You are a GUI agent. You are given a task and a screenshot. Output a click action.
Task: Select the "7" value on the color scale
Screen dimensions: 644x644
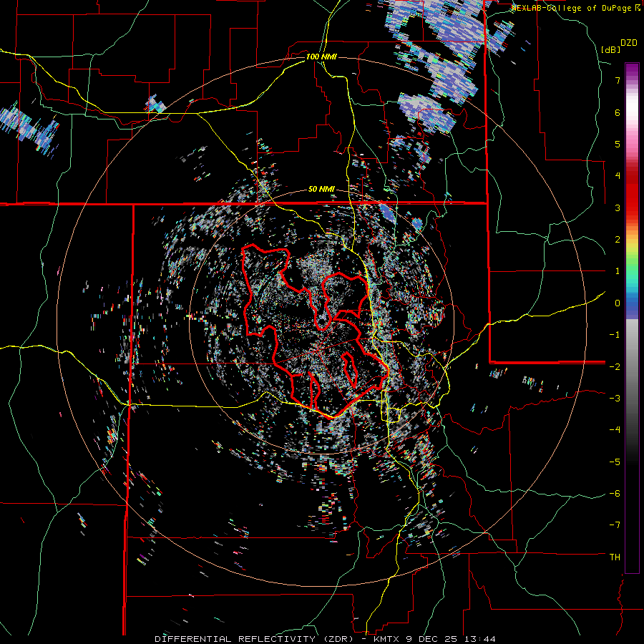click(x=618, y=80)
